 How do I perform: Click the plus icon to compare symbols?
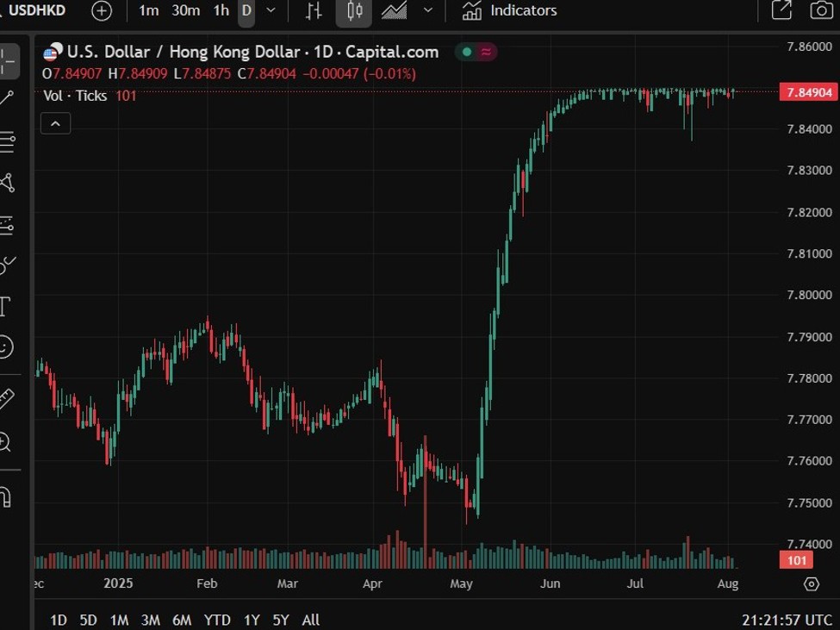101,10
